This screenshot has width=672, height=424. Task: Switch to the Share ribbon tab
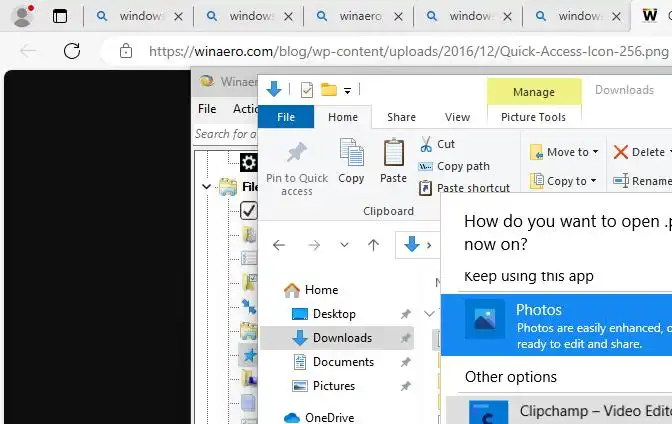click(x=401, y=117)
